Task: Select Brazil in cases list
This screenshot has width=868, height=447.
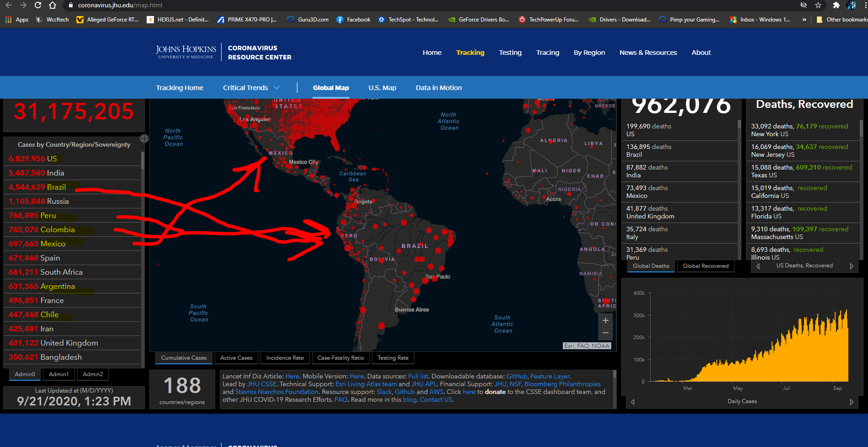Action: (x=73, y=187)
